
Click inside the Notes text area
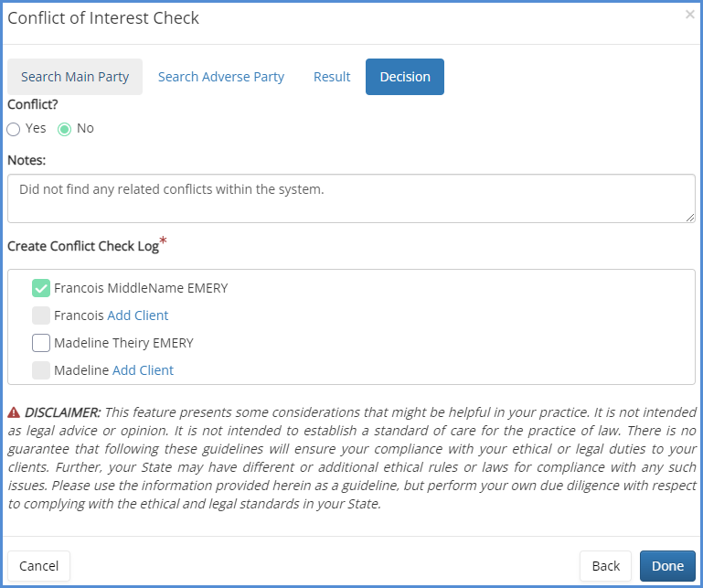[351, 198]
